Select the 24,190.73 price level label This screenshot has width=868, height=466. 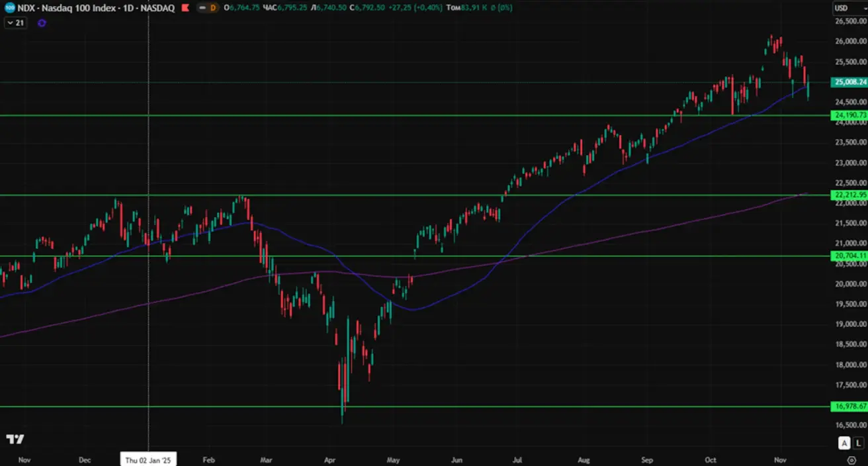click(848, 115)
